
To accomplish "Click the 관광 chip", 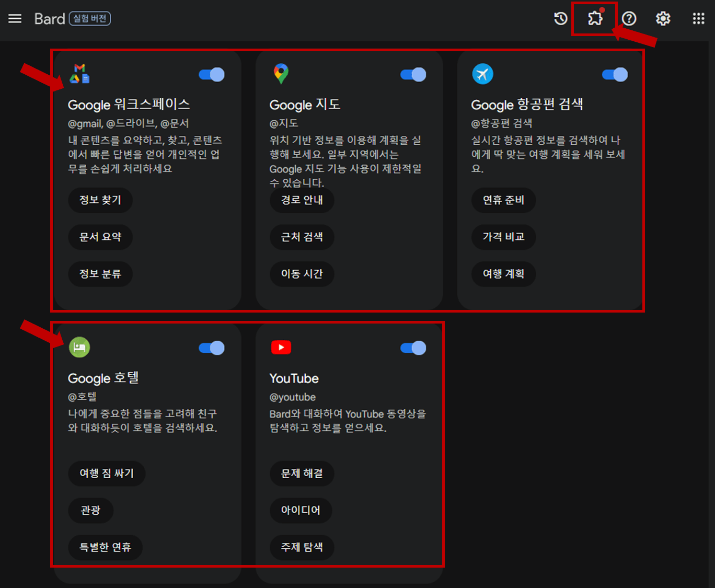I will (x=90, y=510).
